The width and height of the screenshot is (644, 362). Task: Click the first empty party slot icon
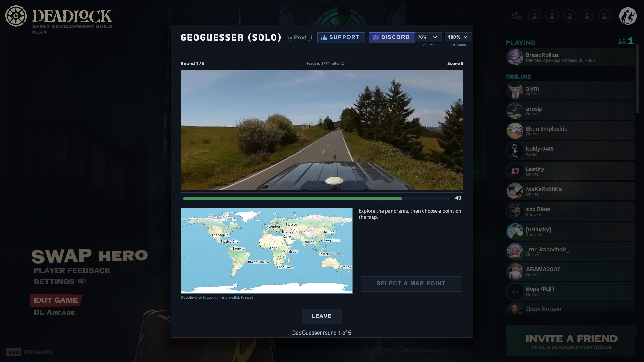click(534, 16)
